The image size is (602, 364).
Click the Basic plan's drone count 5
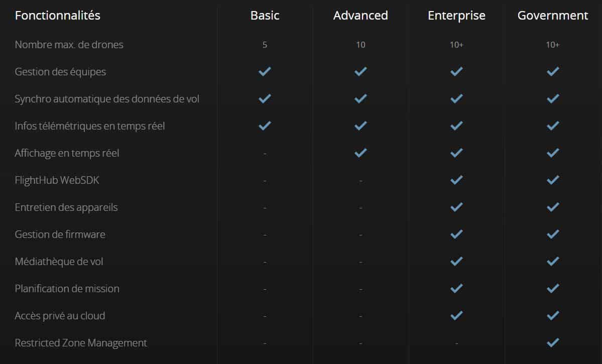(265, 45)
